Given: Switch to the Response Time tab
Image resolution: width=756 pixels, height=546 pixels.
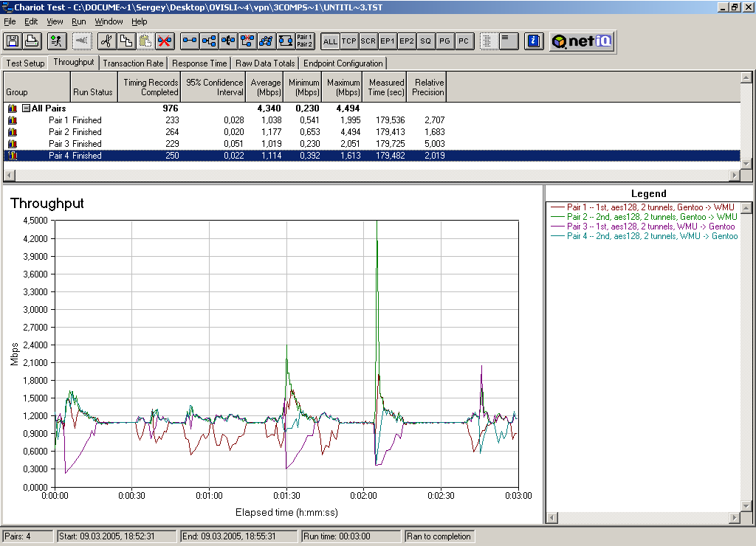Looking at the screenshot, I should (199, 63).
